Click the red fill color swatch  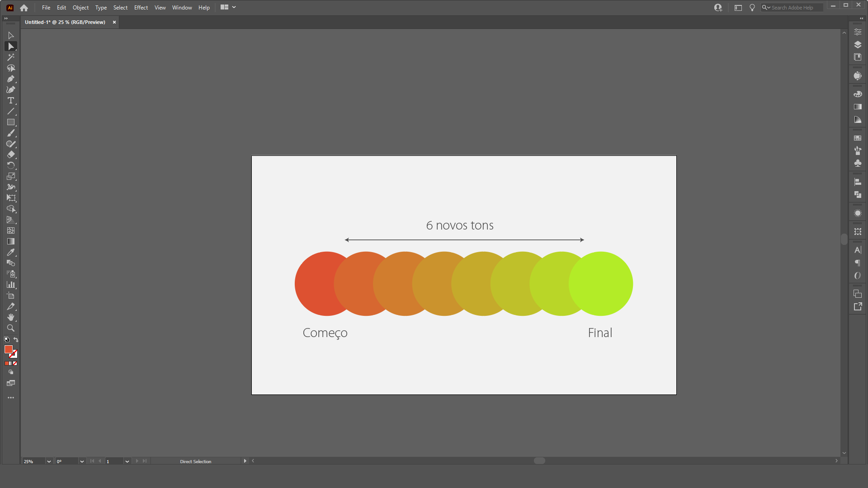click(8, 349)
